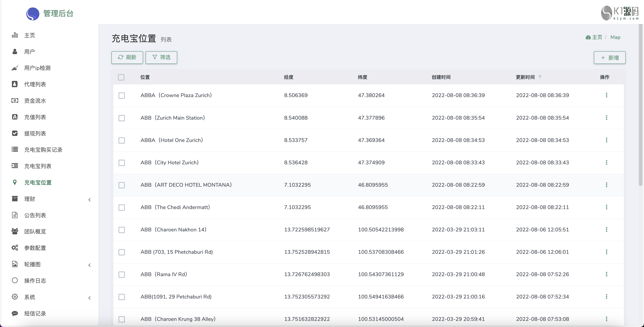Image resolution: width=644 pixels, height=327 pixels.
Task: Click the 短信记录 chat bubble icon
Action: pyautogui.click(x=15, y=313)
